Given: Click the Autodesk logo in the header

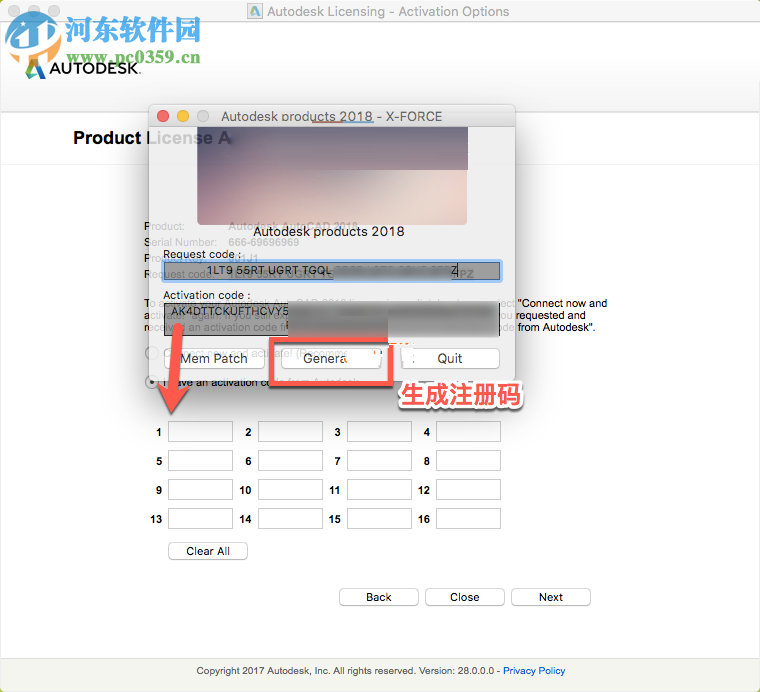Looking at the screenshot, I should 82,68.
